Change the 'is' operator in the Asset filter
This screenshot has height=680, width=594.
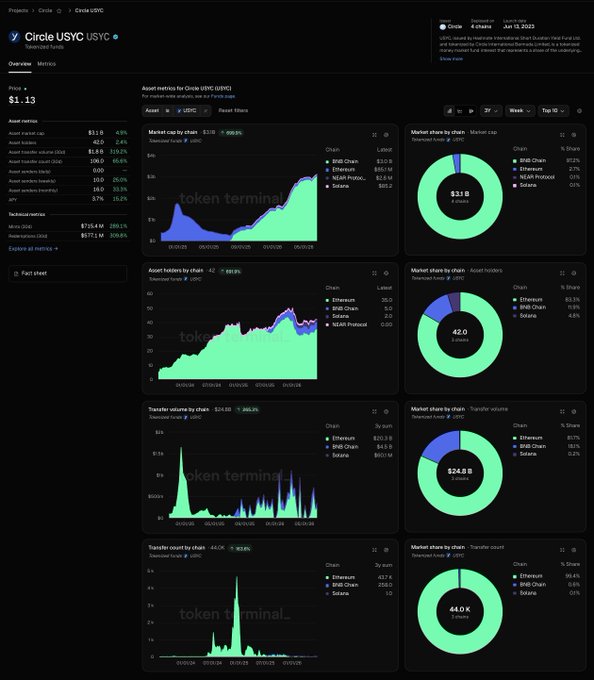(x=167, y=111)
